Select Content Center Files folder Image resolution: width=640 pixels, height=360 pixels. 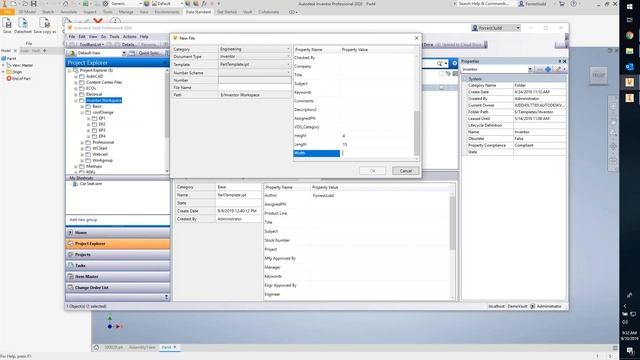[104, 82]
